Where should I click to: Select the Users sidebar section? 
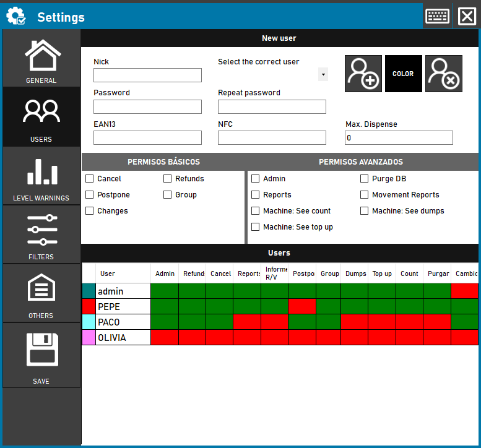click(41, 117)
